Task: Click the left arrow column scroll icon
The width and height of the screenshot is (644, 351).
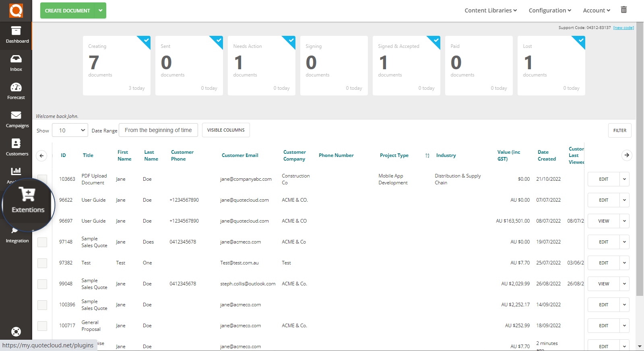Action: pos(41,155)
